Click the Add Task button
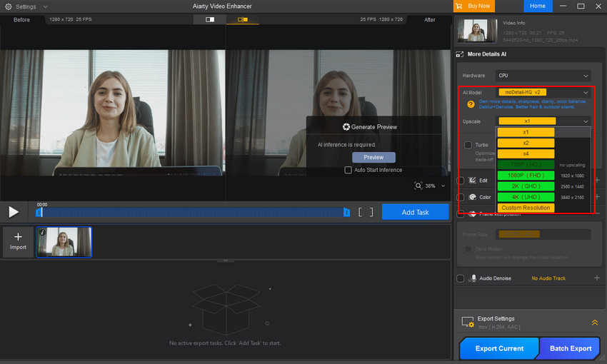Screen dimensions: 607x364 [415, 212]
